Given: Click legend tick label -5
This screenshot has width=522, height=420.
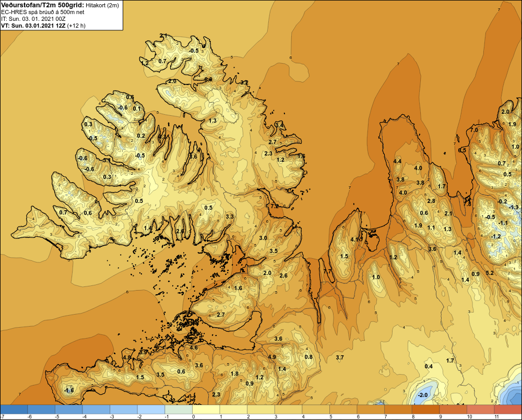Looking at the screenshot, I should point(56,417).
